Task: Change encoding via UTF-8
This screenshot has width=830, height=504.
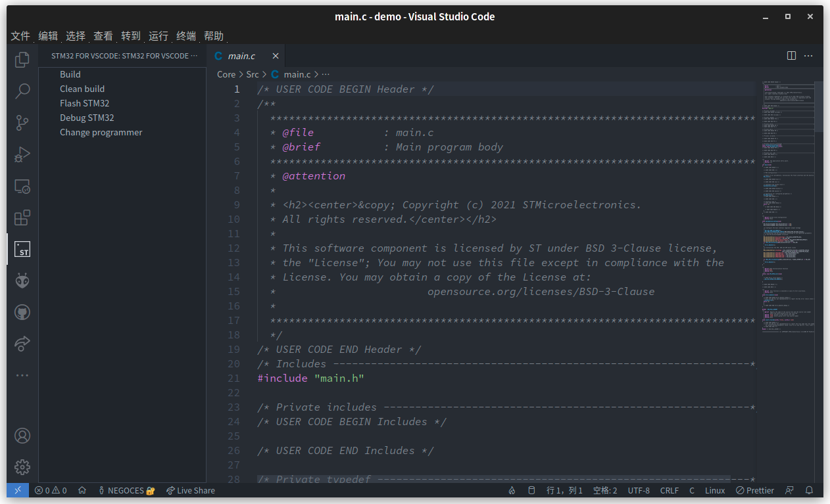Action: pos(639,490)
